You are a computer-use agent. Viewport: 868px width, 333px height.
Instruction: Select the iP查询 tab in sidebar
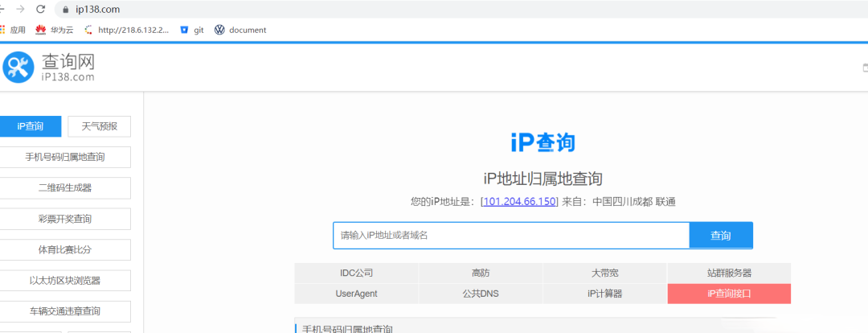[x=30, y=126]
